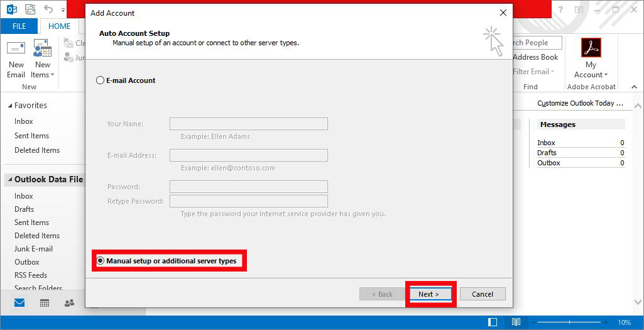Collapse the ribbon with the caret arrow

point(635,87)
